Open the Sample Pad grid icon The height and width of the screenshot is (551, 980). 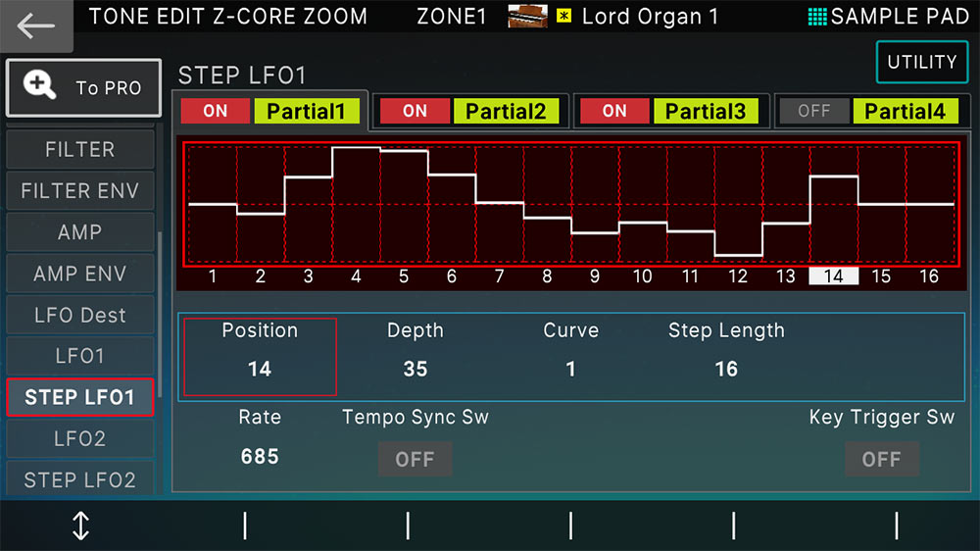pos(817,17)
